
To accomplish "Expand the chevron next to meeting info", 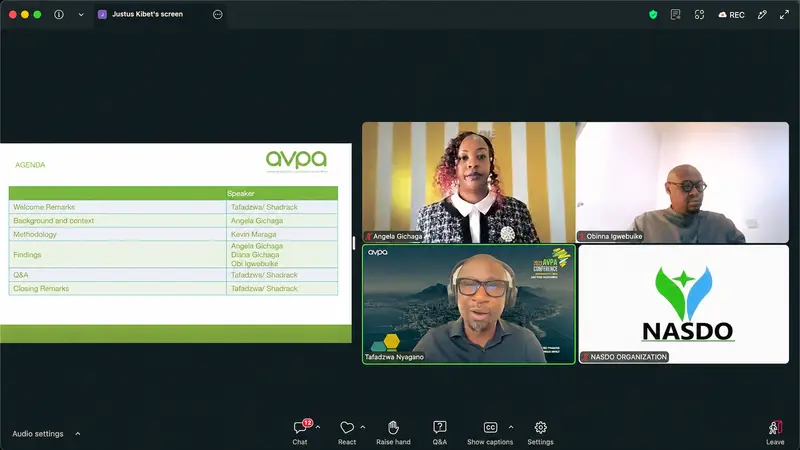I will click(81, 14).
